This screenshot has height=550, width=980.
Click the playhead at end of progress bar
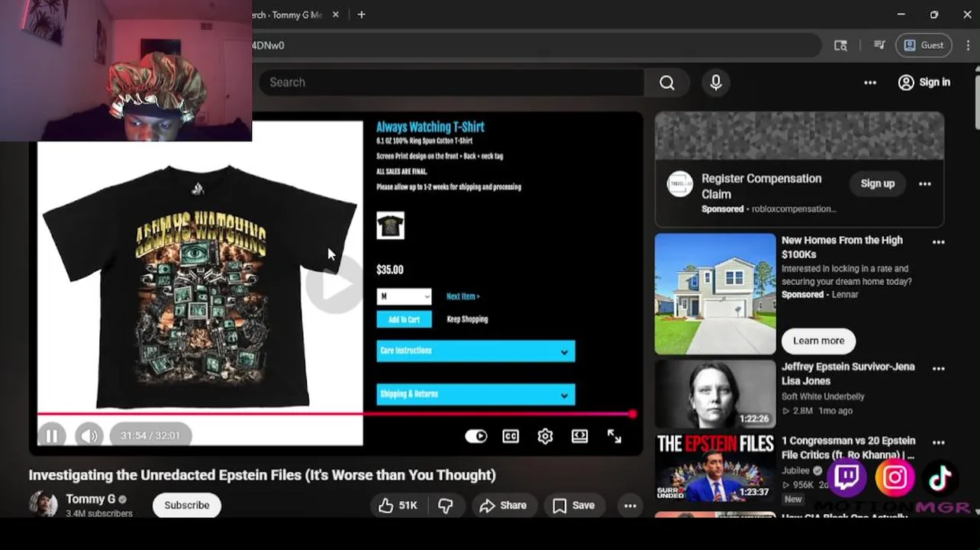[x=632, y=414]
